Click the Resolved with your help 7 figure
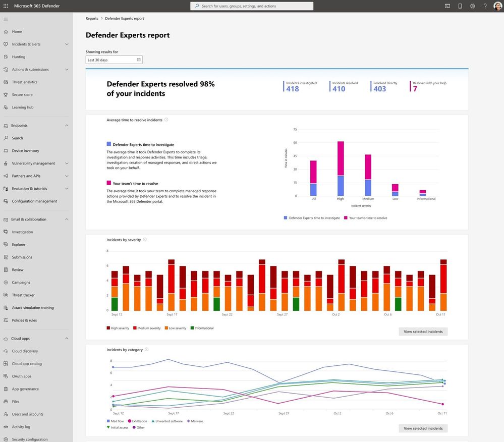Image resolution: width=504 pixels, height=442 pixels. click(415, 89)
